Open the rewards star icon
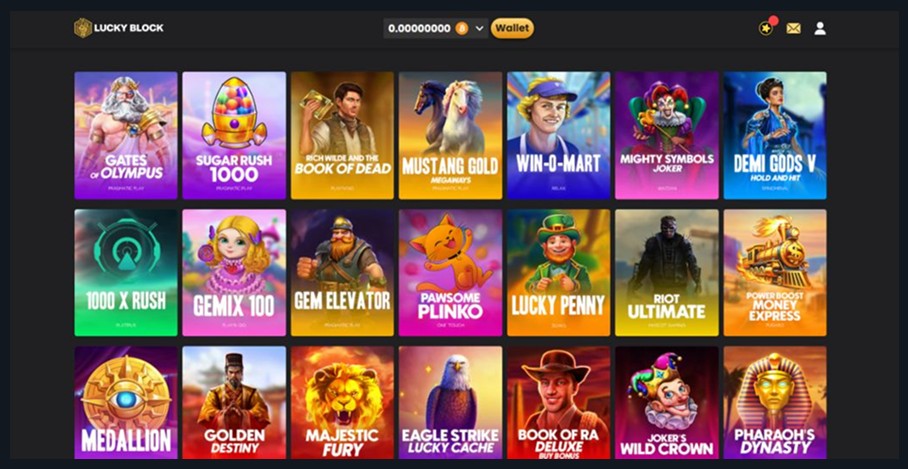908x469 pixels. click(766, 28)
